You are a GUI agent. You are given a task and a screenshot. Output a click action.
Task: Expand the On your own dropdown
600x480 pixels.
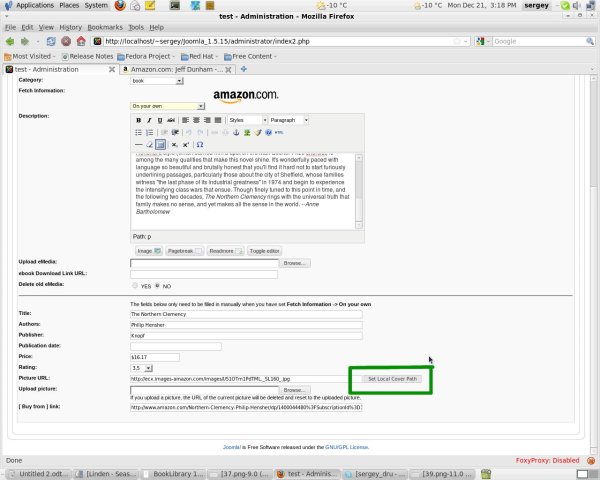(x=168, y=106)
